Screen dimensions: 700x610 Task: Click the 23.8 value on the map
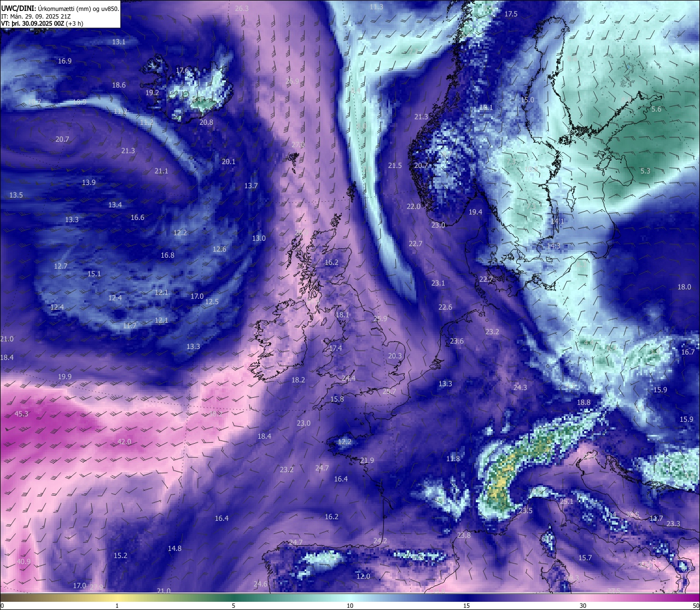[x=464, y=536]
